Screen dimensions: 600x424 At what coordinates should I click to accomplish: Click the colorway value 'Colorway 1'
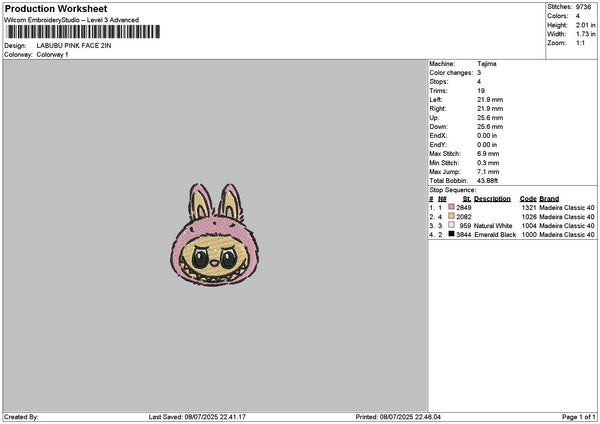point(52,55)
